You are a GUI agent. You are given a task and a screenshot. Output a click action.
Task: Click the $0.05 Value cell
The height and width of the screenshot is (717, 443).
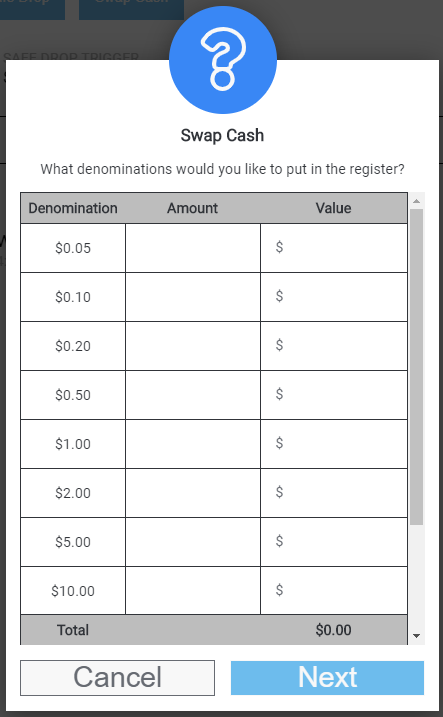334,248
